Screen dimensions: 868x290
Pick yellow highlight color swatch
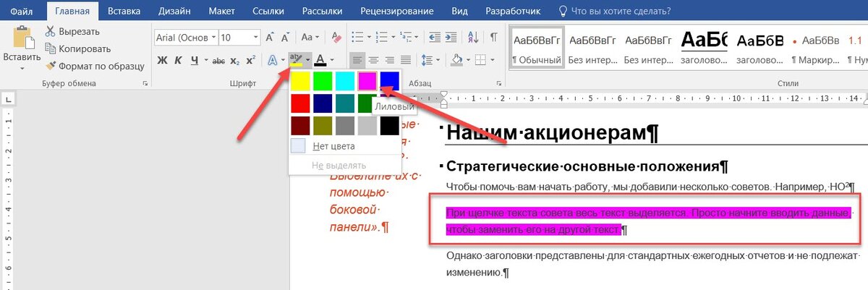click(x=300, y=80)
